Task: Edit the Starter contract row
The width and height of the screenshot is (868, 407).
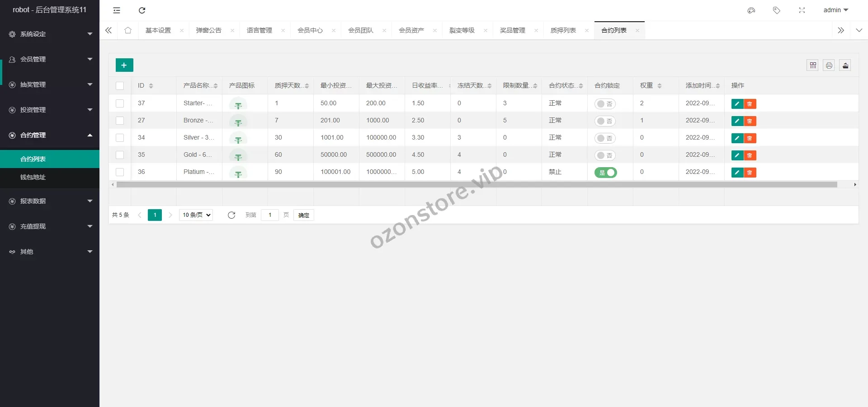Action: [x=737, y=104]
